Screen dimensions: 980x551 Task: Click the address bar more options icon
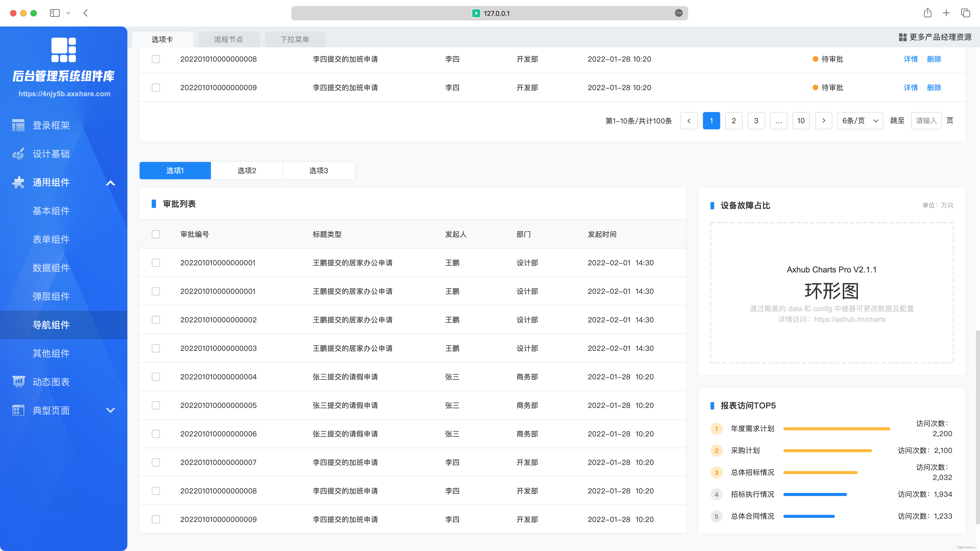point(678,13)
